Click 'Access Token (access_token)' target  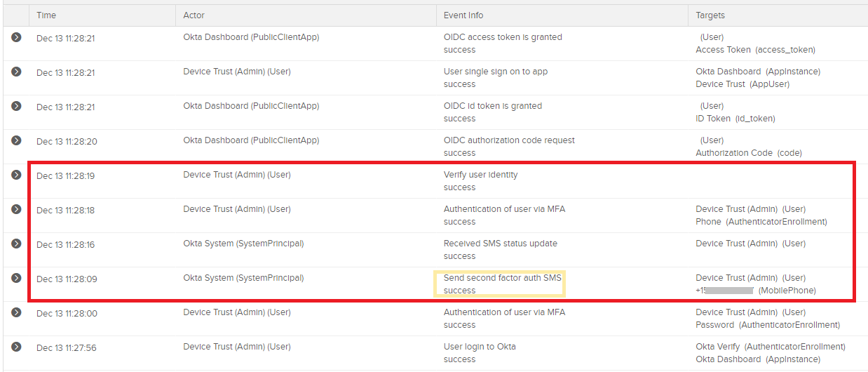pyautogui.click(x=755, y=50)
